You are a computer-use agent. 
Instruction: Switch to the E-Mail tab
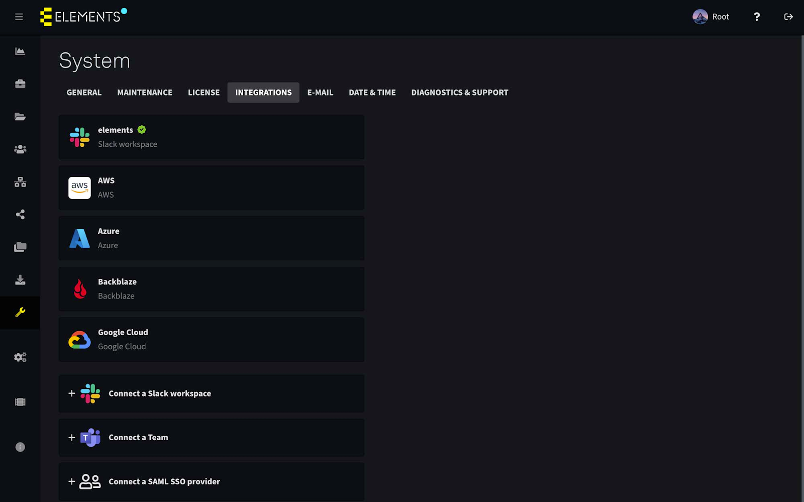[320, 92]
